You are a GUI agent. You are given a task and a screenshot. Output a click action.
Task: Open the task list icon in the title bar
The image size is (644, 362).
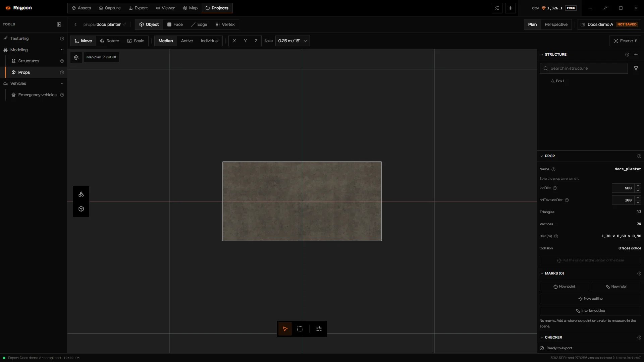coord(497,8)
